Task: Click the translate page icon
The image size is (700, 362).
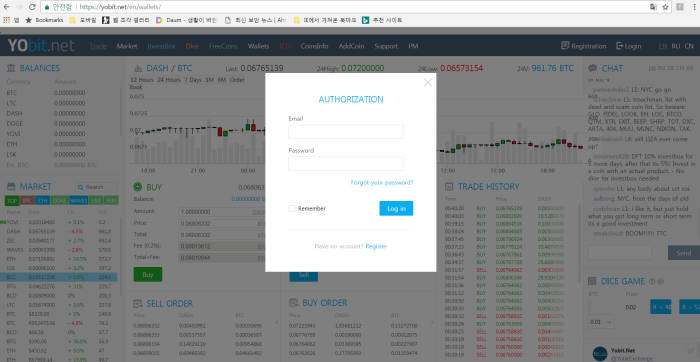Action: (x=653, y=7)
